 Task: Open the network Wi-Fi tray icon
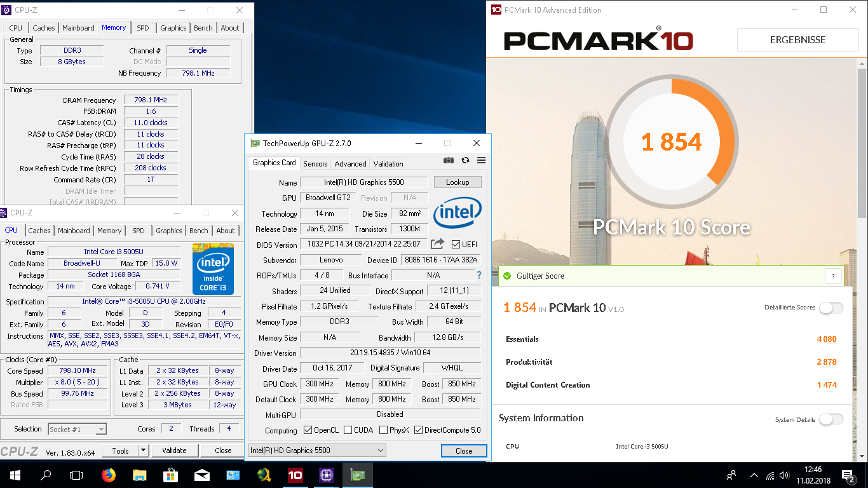(x=771, y=475)
